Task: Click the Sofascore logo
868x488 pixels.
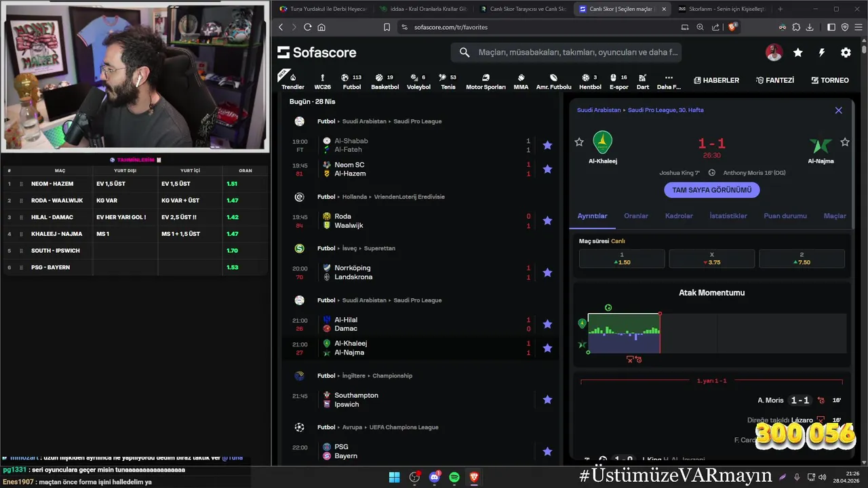Action: pos(317,52)
